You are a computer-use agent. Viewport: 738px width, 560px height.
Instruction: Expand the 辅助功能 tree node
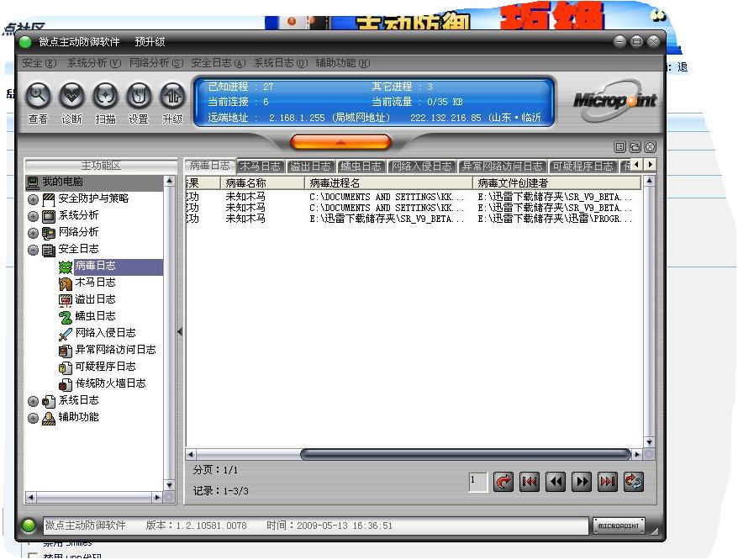pyautogui.click(x=33, y=418)
